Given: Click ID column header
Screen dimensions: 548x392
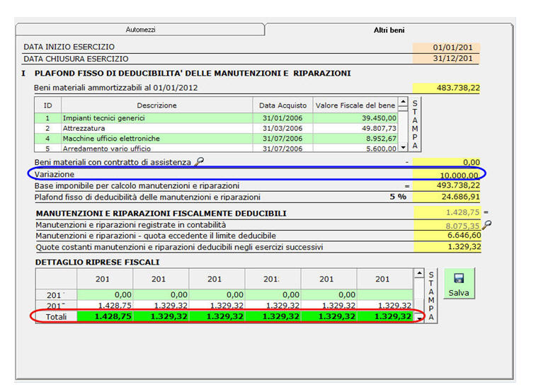Looking at the screenshot, I should coord(48,105).
